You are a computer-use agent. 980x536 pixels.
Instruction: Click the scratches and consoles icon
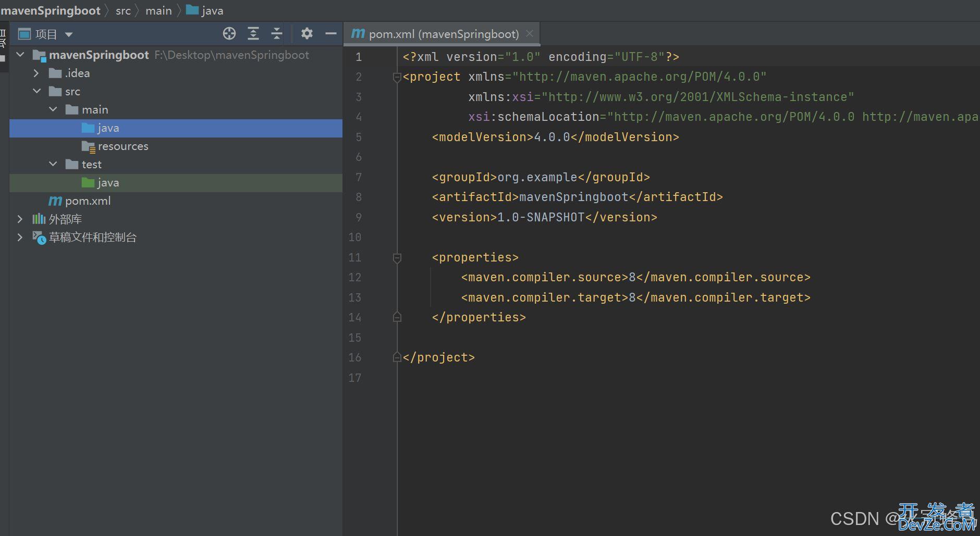click(x=39, y=238)
